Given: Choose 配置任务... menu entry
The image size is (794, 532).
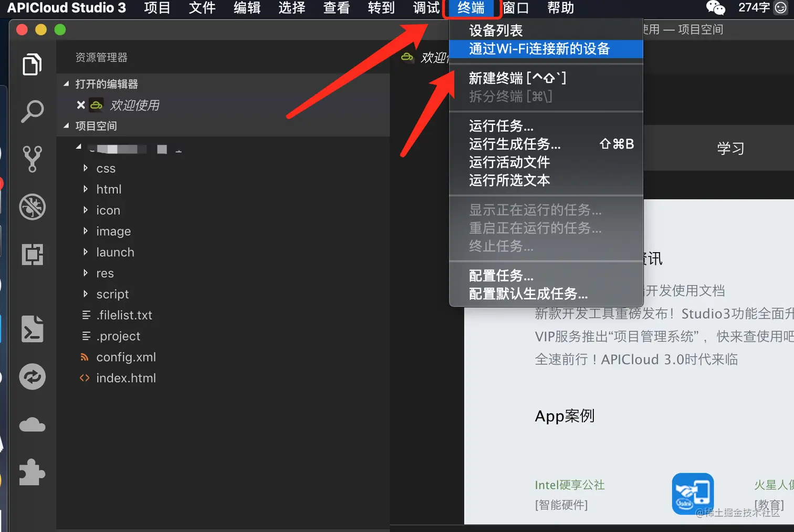Looking at the screenshot, I should [x=546, y=276].
